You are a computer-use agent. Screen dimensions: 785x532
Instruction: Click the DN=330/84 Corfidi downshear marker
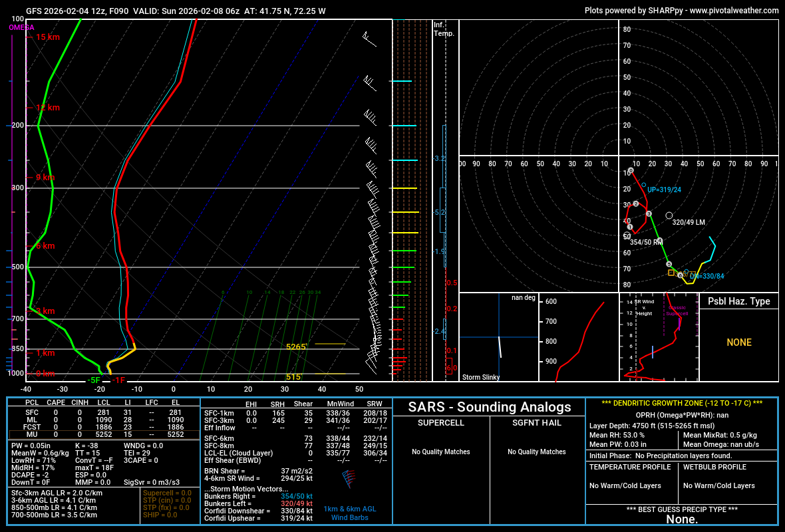(x=686, y=272)
